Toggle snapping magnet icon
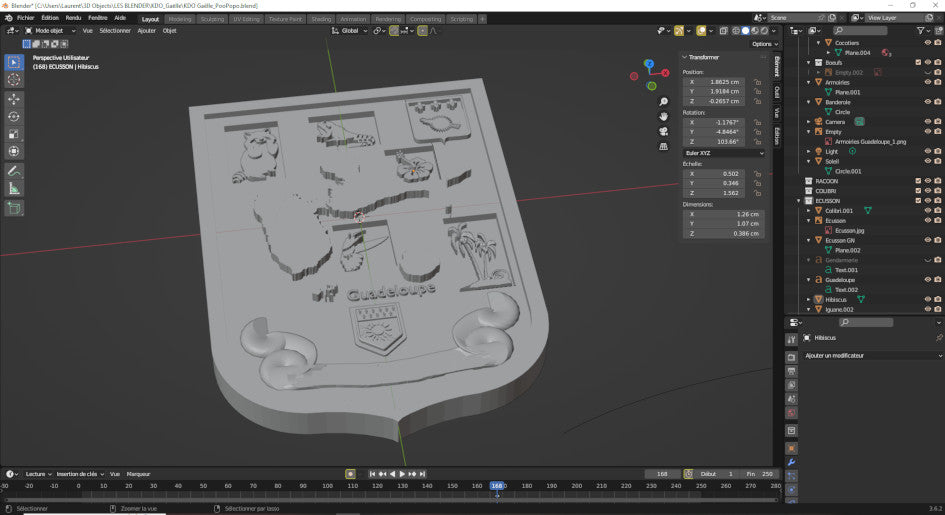Image resolution: width=945 pixels, height=515 pixels. point(394,31)
